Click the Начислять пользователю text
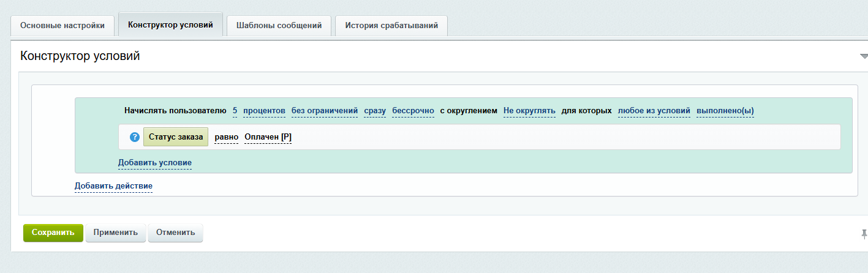The width and height of the screenshot is (868, 273). click(175, 111)
